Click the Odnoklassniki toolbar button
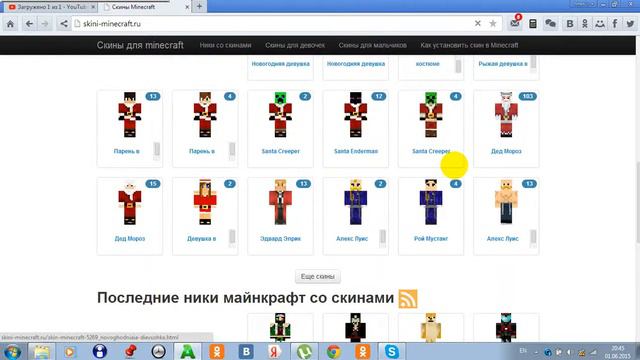Screen dimensions: 640x360 tap(585, 24)
